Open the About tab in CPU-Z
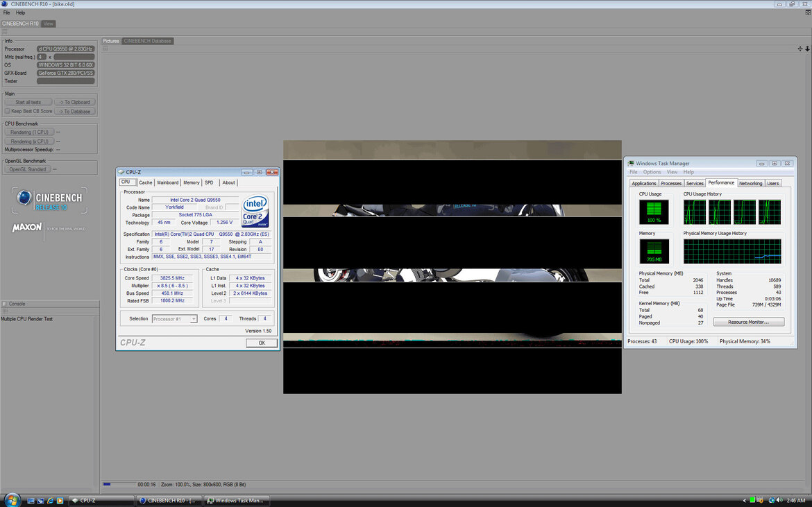 [x=228, y=182]
